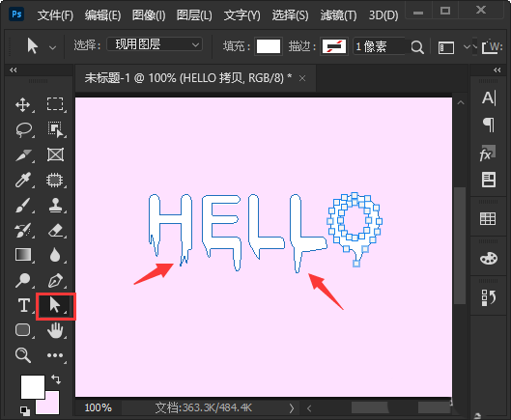Select the Dodge tool
The height and width of the screenshot is (420, 511).
point(23,280)
